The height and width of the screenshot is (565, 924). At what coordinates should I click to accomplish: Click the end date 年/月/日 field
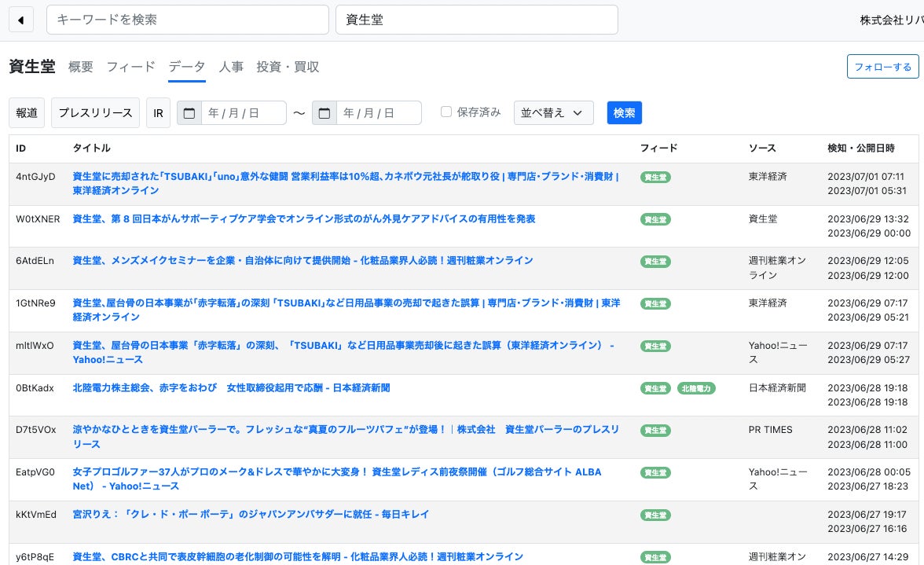click(379, 113)
